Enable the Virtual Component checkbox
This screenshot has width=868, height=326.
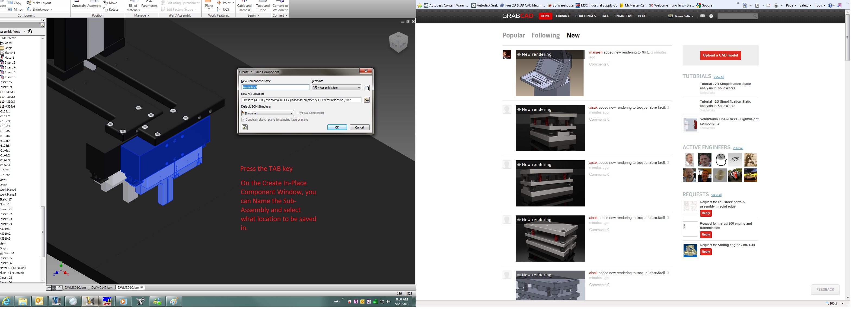(298, 113)
